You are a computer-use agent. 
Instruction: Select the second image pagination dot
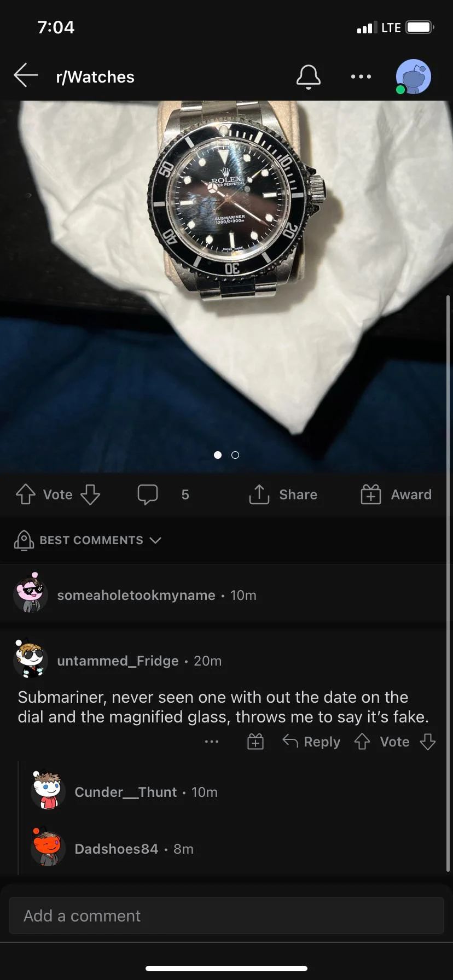235,455
